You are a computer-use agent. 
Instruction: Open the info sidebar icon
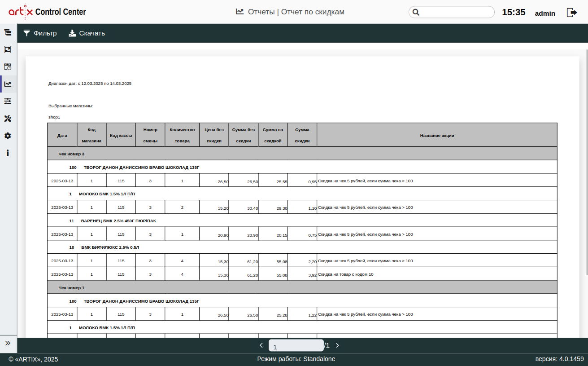click(8, 153)
